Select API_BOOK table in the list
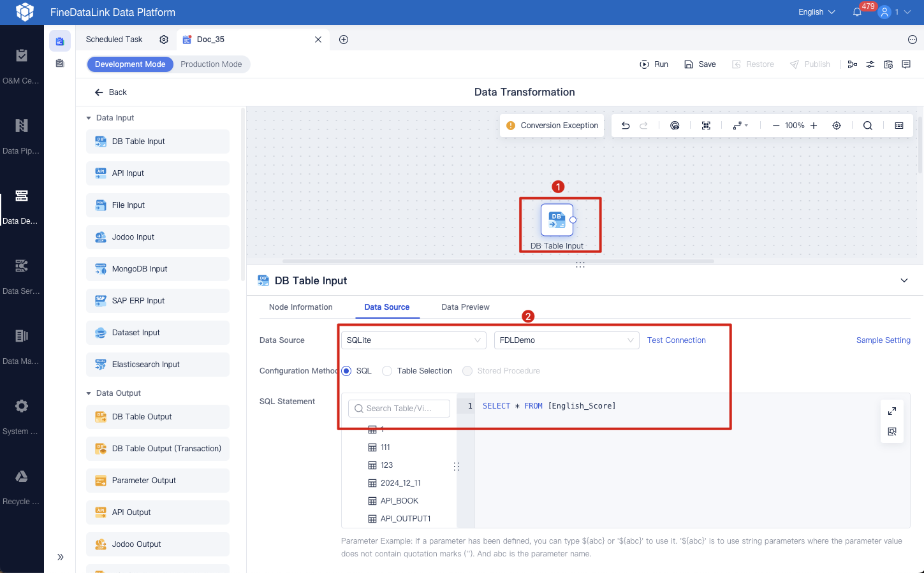The width and height of the screenshot is (924, 573). 399,501
